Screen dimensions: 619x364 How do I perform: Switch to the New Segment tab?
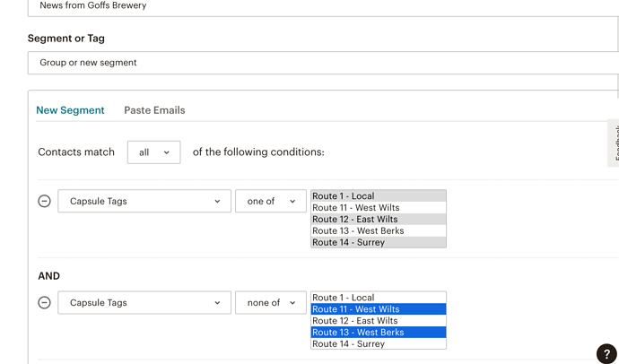[70, 110]
